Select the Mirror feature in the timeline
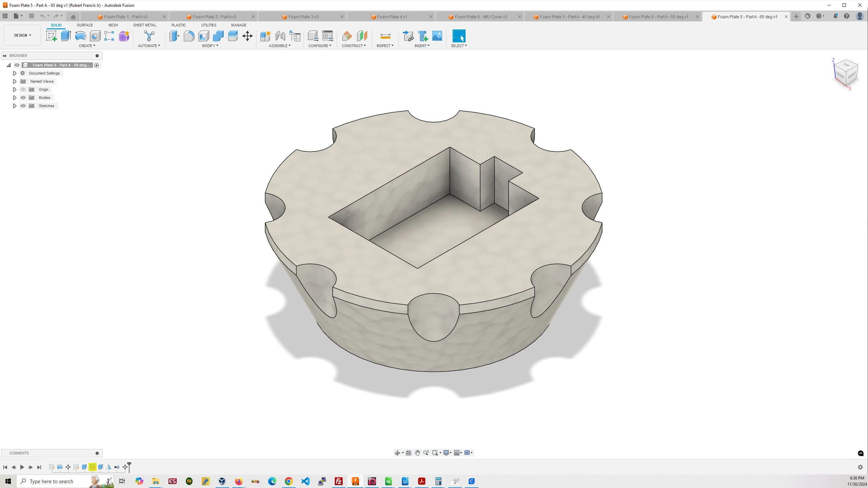 (108, 467)
